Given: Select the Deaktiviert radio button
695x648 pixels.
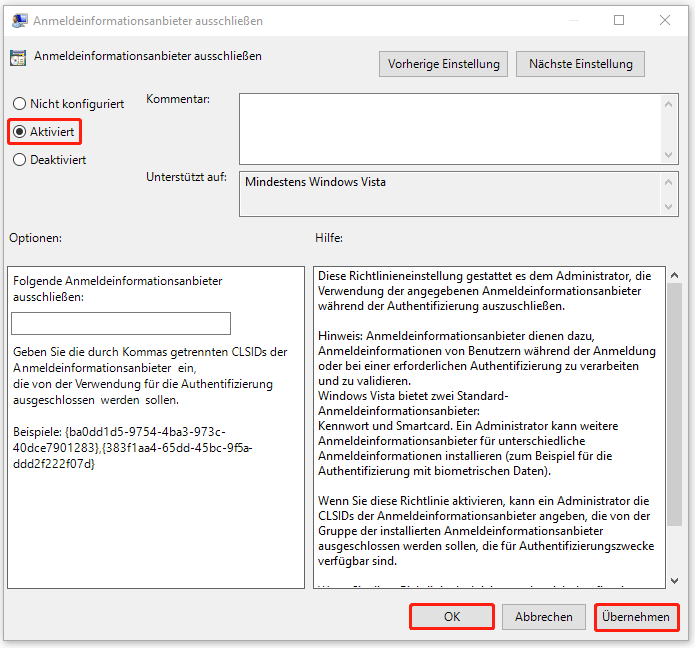Looking at the screenshot, I should (x=49, y=160).
